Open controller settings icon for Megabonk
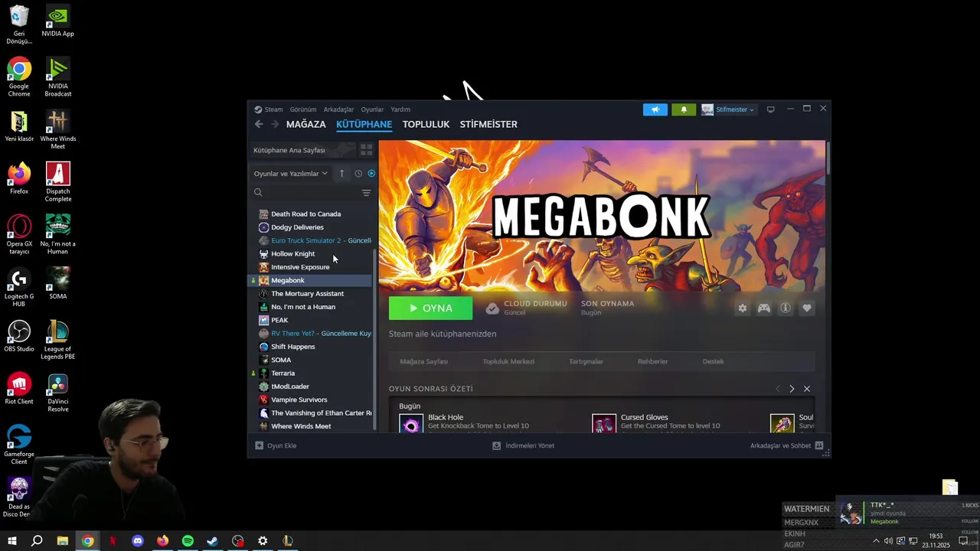This screenshot has height=551, width=980. point(764,308)
